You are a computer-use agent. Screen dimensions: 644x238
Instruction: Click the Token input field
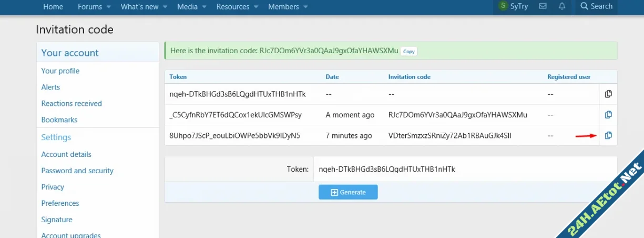(x=465, y=170)
